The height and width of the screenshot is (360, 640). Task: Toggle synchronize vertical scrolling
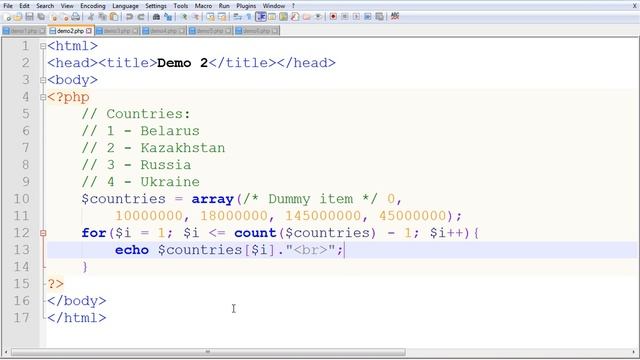click(x=210, y=17)
